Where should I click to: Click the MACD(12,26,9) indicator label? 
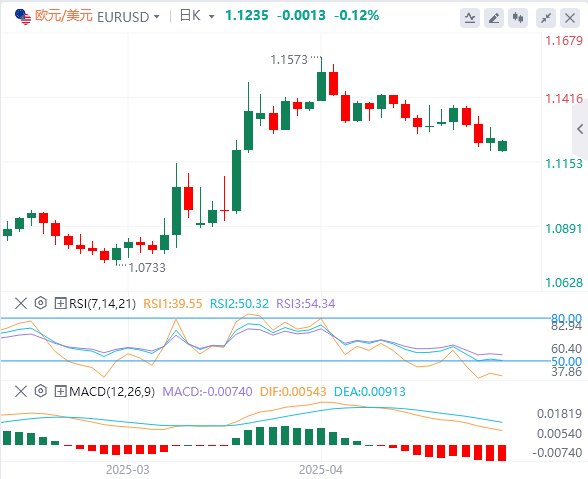[x=112, y=392]
